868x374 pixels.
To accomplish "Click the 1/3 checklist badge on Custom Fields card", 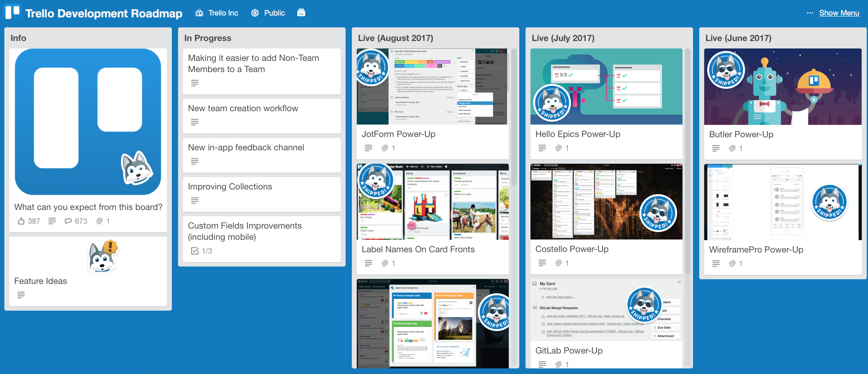I will pyautogui.click(x=202, y=251).
